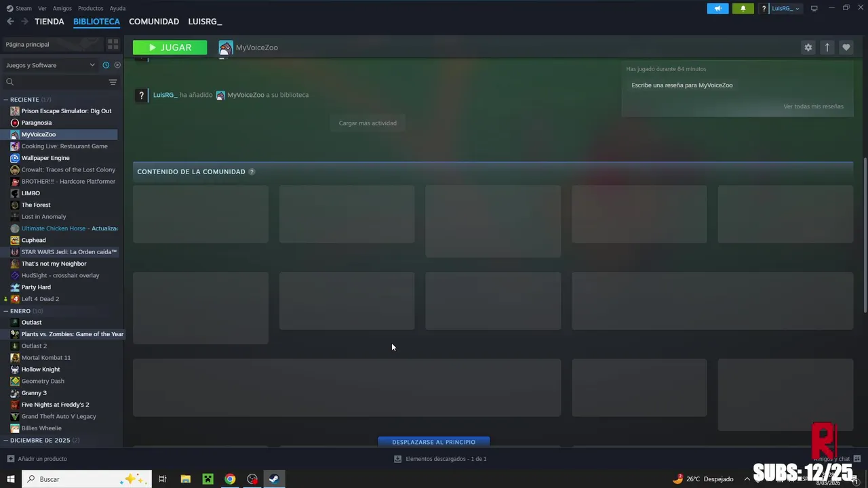Open the game settings gear icon

pyautogui.click(x=808, y=47)
